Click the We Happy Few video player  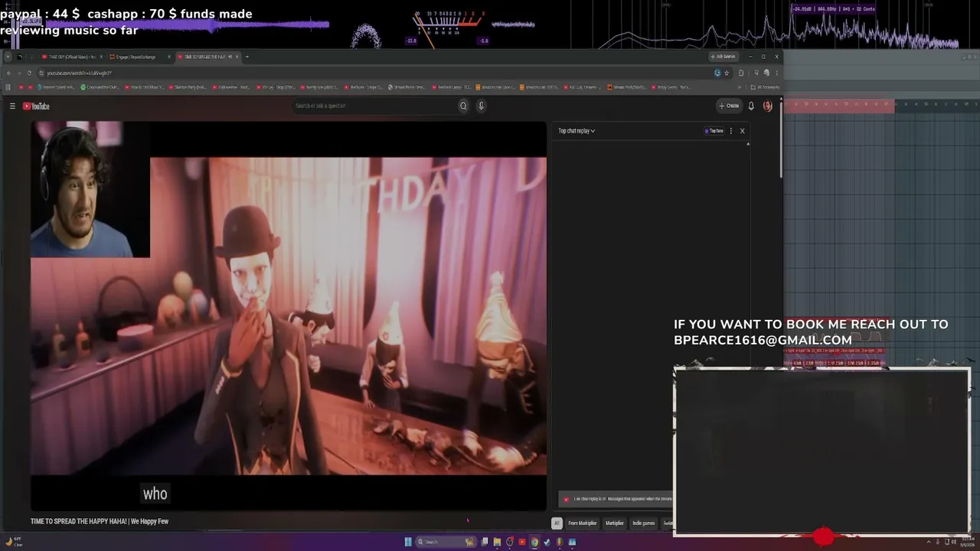tap(289, 315)
